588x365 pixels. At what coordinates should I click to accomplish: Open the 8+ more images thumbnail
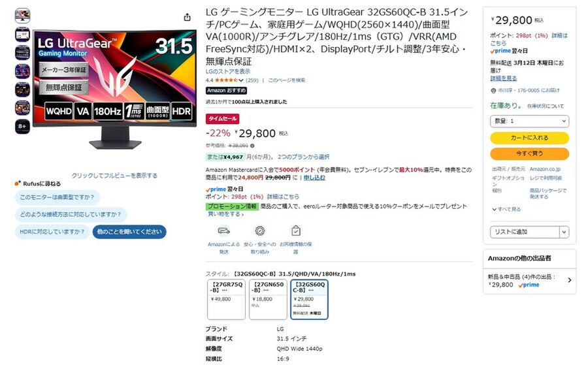tap(22, 126)
